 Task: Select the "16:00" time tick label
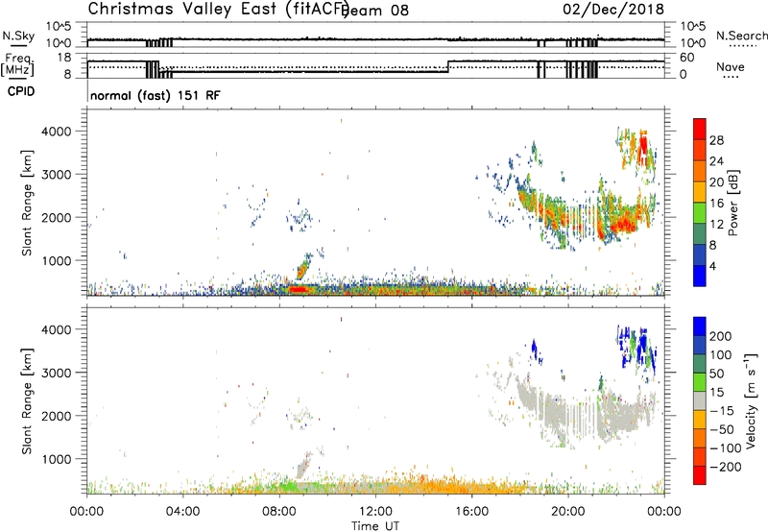[471, 512]
